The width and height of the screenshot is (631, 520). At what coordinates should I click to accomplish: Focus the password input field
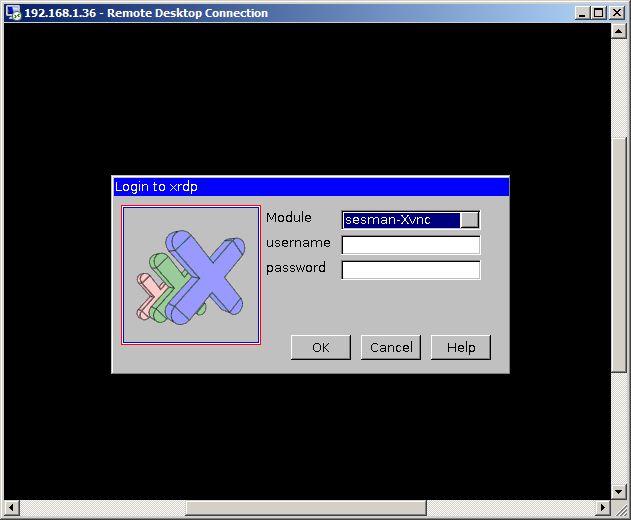[x=411, y=270]
